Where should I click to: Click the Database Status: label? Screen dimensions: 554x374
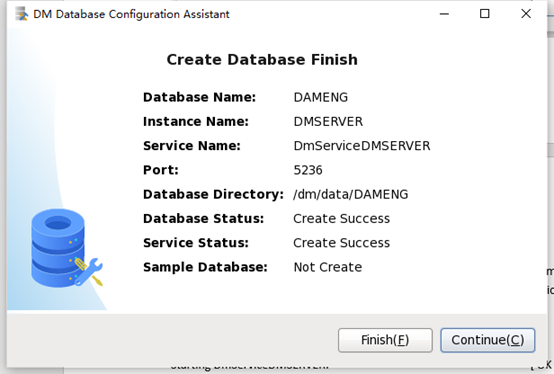[204, 219]
